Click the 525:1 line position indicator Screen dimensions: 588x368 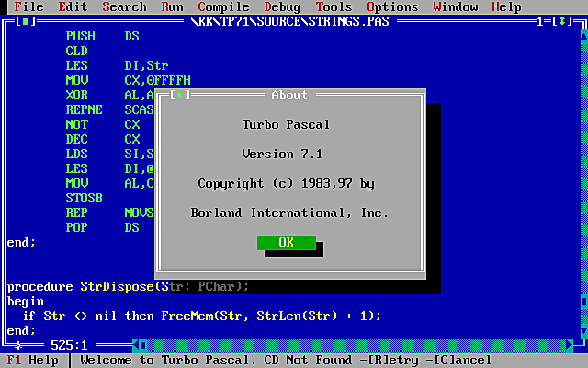pyautogui.click(x=70, y=345)
